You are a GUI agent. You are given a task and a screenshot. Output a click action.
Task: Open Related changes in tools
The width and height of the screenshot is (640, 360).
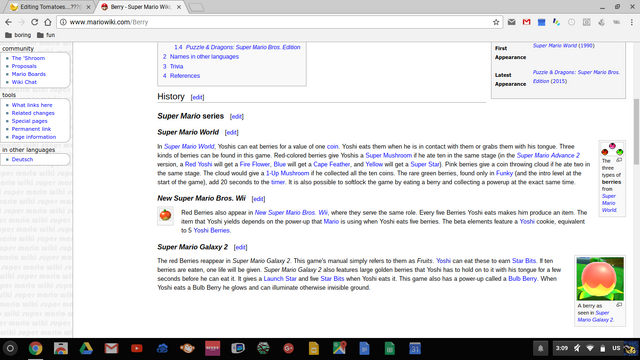pos(33,113)
